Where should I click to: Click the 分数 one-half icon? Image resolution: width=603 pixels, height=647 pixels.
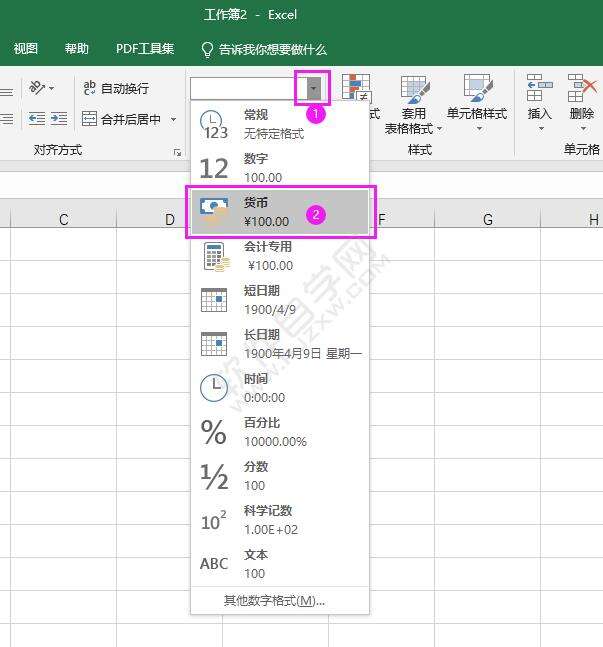tap(214, 477)
